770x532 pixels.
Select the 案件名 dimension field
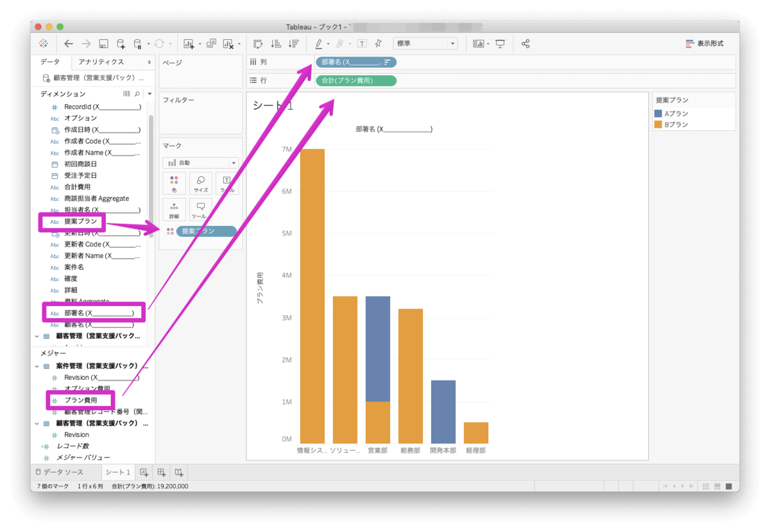click(74, 267)
